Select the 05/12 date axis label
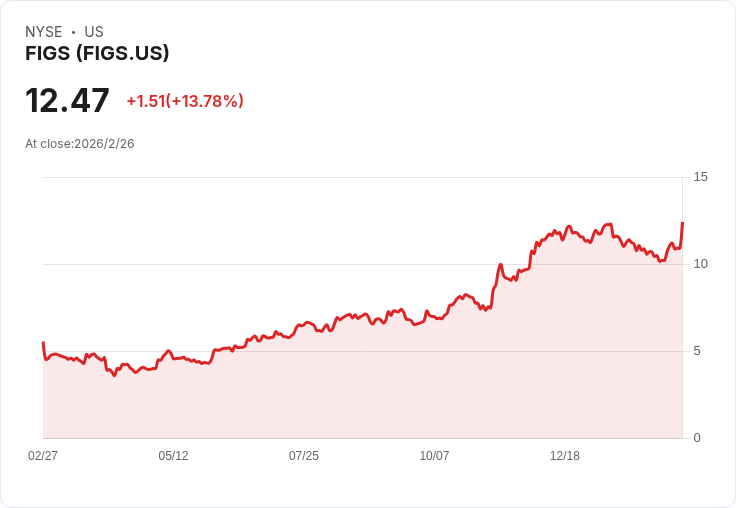Viewport: 736px width, 508px height. pos(173,455)
